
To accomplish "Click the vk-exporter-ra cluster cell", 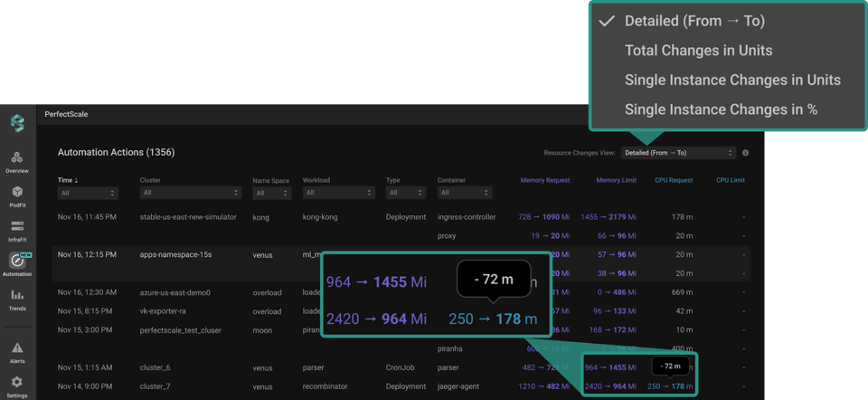I will pyautogui.click(x=164, y=311).
